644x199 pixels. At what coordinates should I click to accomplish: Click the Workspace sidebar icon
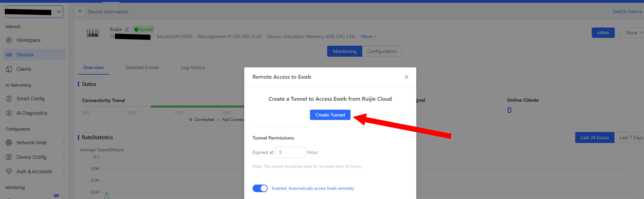9,40
